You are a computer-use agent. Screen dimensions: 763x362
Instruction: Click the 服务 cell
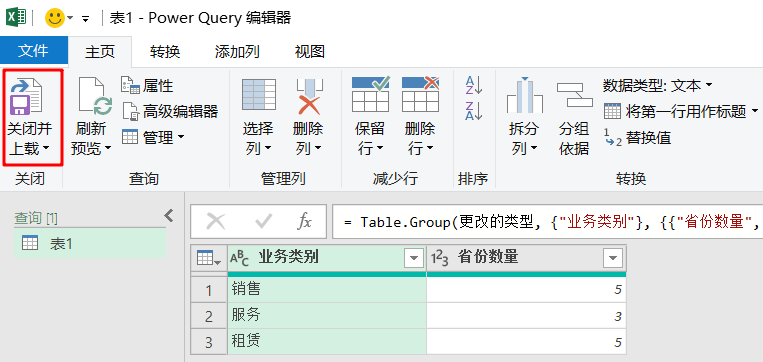click(327, 316)
